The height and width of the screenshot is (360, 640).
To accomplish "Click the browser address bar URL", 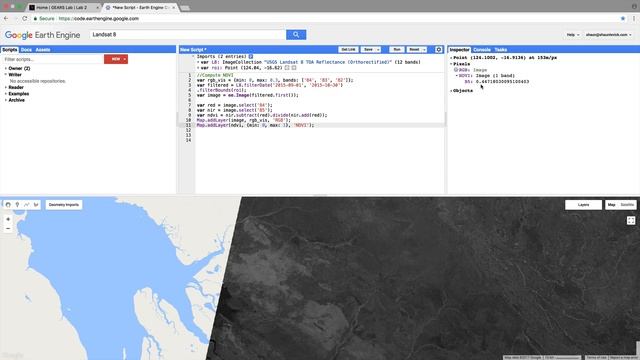I will click(x=99, y=18).
